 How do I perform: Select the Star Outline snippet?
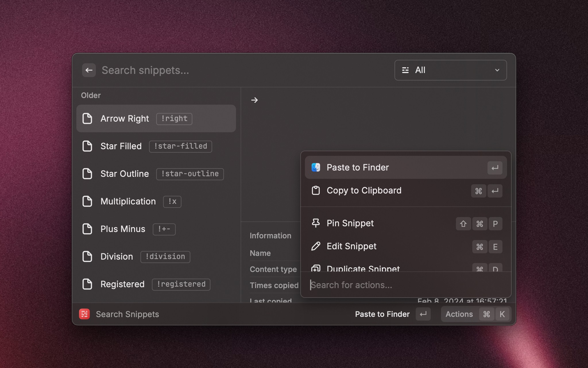156,174
